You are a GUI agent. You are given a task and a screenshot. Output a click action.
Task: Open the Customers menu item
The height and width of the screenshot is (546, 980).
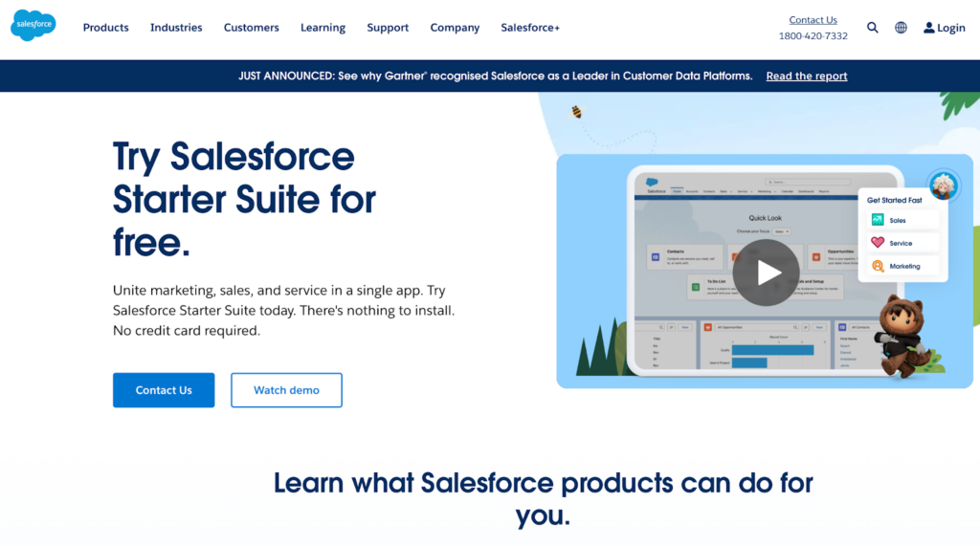pos(252,28)
